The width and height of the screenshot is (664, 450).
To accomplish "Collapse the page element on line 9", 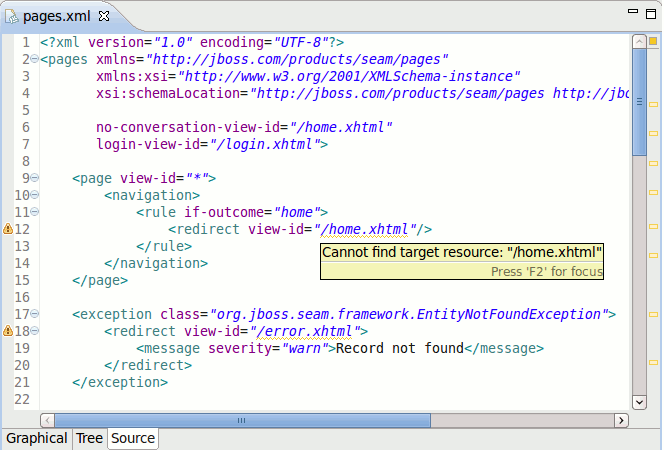I will pyautogui.click(x=34, y=178).
